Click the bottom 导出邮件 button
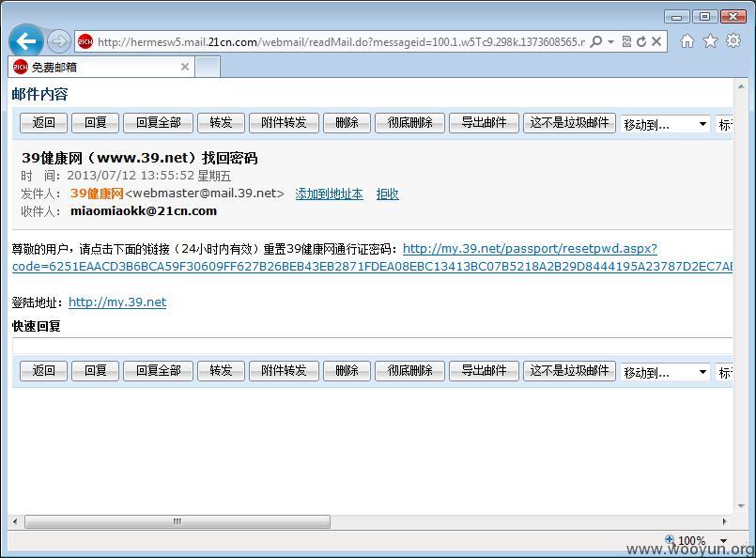Viewport: 756px width, 558px height. 484,370
